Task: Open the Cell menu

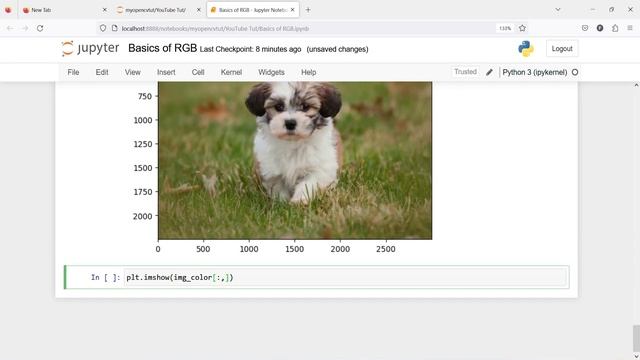Action: tap(198, 72)
